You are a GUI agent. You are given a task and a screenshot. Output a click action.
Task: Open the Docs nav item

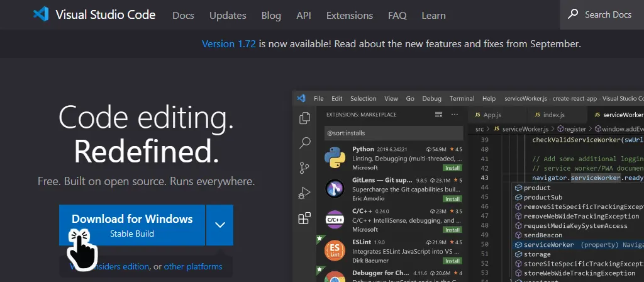click(183, 16)
